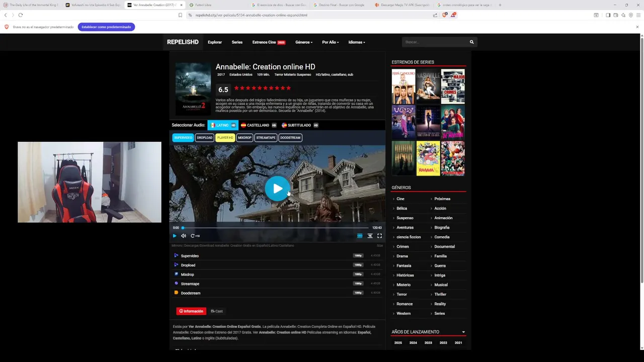Click the search magnifier icon
The width and height of the screenshot is (644, 362).
coord(471,42)
